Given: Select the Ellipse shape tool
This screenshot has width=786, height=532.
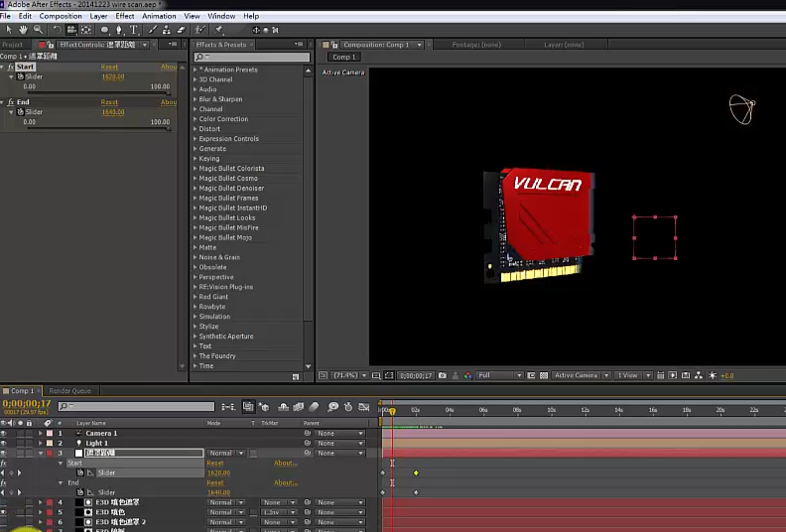Looking at the screenshot, I should tap(104, 30).
